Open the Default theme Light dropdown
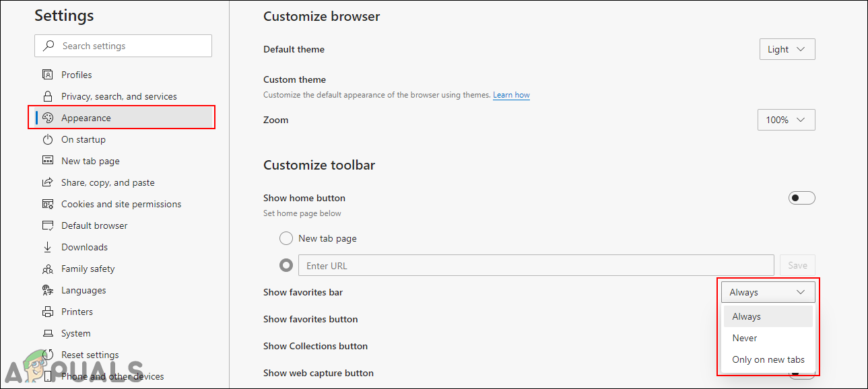Screen dimensions: 868x389 [786, 49]
